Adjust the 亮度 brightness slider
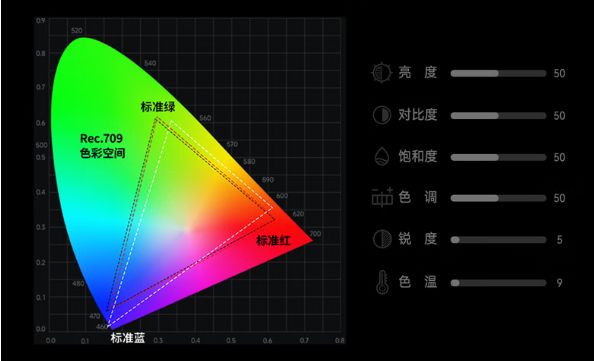The height and width of the screenshot is (361, 594). pyautogui.click(x=498, y=73)
